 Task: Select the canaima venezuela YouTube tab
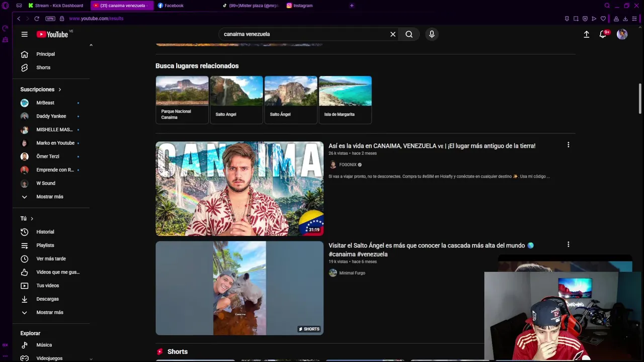pyautogui.click(x=121, y=6)
